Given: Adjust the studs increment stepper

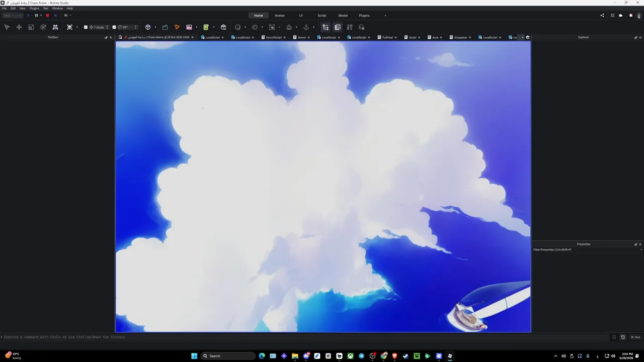Looking at the screenshot, I should [x=107, y=27].
